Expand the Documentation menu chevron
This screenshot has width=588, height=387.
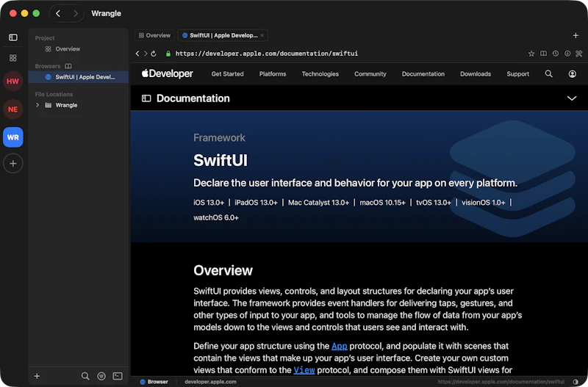tap(572, 98)
